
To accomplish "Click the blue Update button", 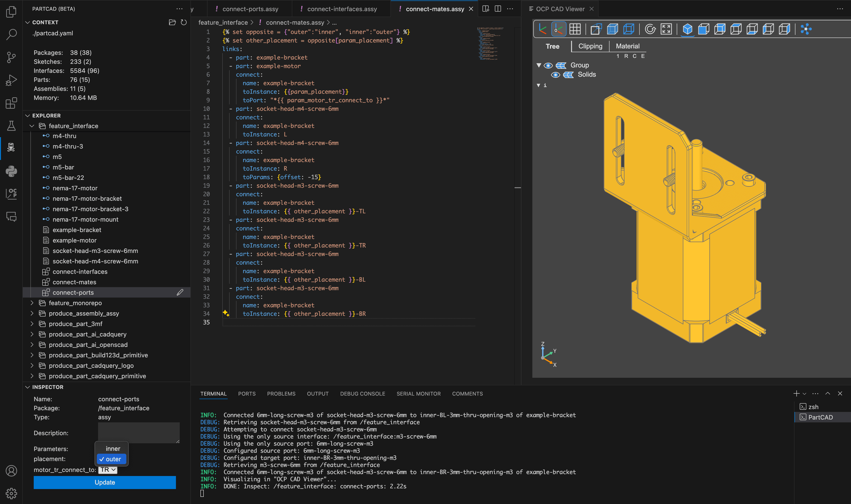I will [x=105, y=483].
